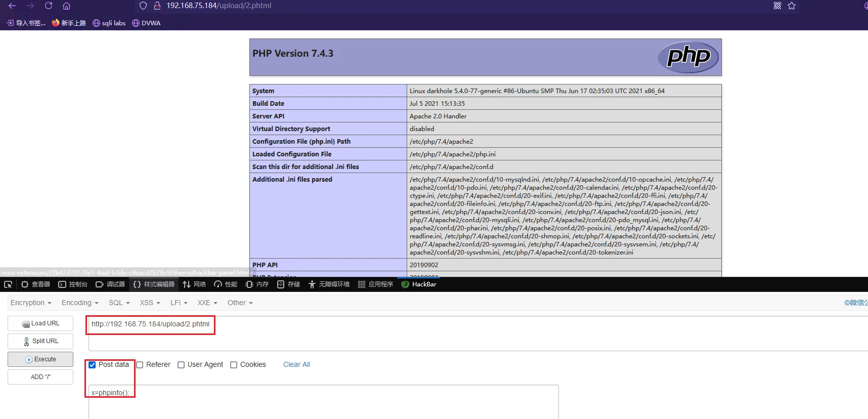Go forward with the browser forward arrow
This screenshot has width=868, height=419.
click(30, 6)
